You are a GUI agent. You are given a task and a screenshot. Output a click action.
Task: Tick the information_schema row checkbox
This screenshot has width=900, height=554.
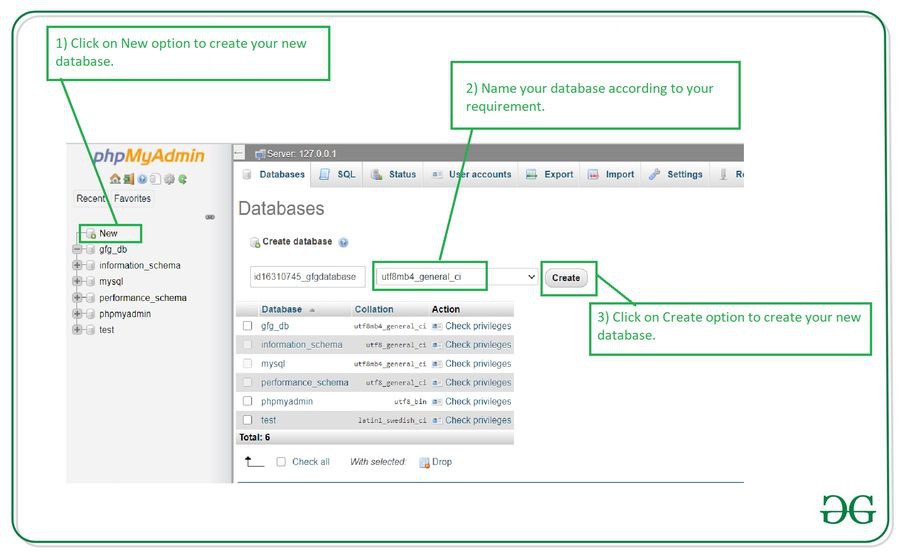(247, 344)
